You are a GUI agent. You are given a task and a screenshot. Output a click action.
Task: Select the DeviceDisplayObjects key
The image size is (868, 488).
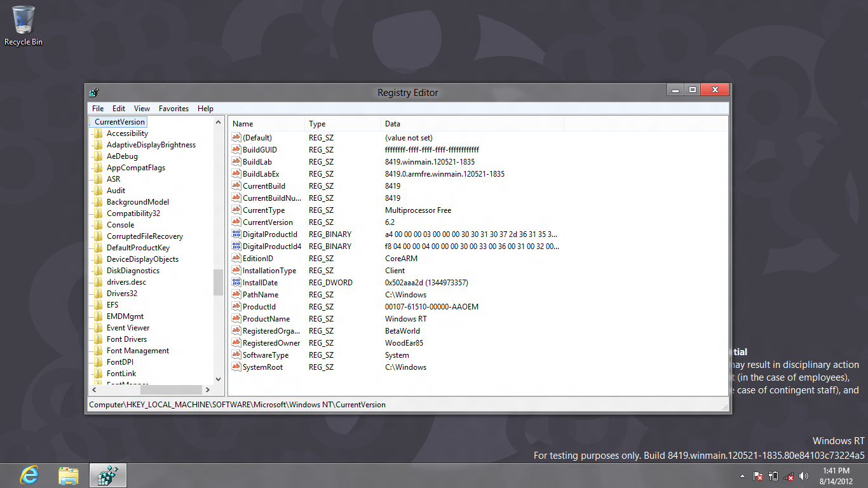click(x=142, y=259)
